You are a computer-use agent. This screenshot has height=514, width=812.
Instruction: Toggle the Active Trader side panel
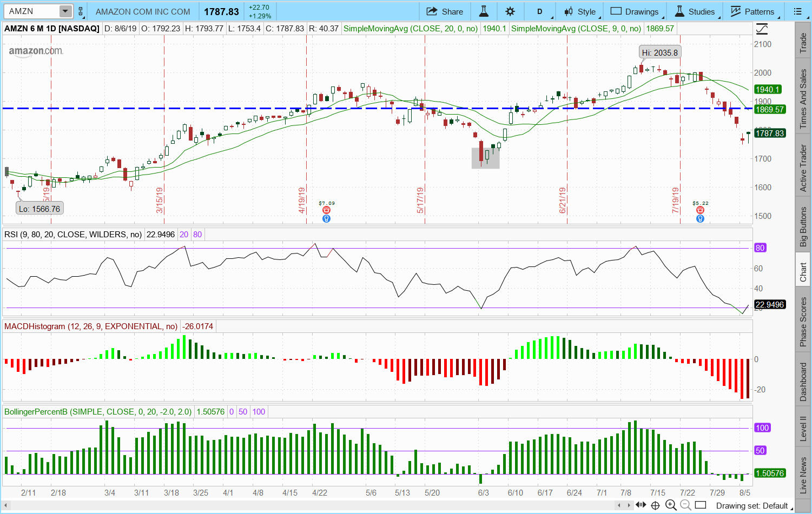[803, 168]
